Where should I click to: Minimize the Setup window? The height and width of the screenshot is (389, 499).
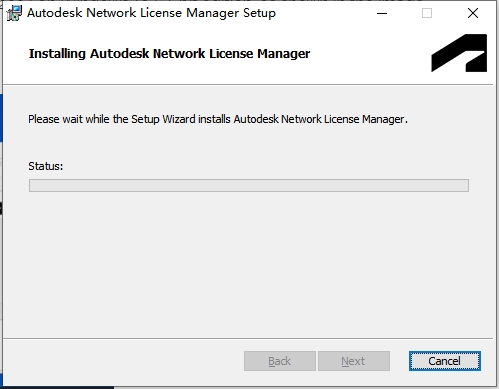382,13
